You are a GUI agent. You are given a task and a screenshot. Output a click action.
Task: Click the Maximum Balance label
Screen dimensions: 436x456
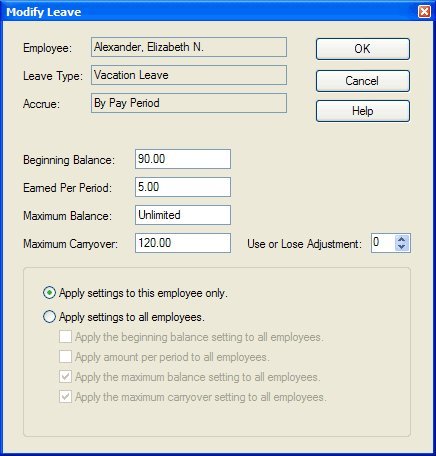click(68, 216)
